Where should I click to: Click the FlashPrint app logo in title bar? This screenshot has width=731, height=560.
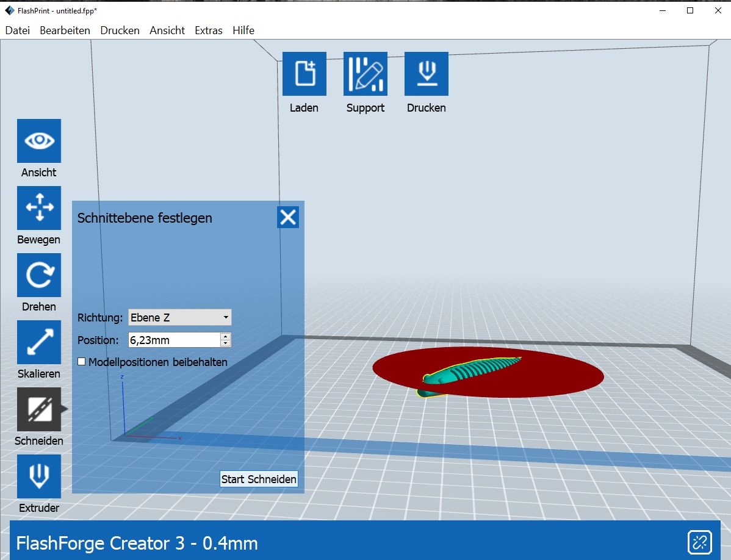coord(10,10)
